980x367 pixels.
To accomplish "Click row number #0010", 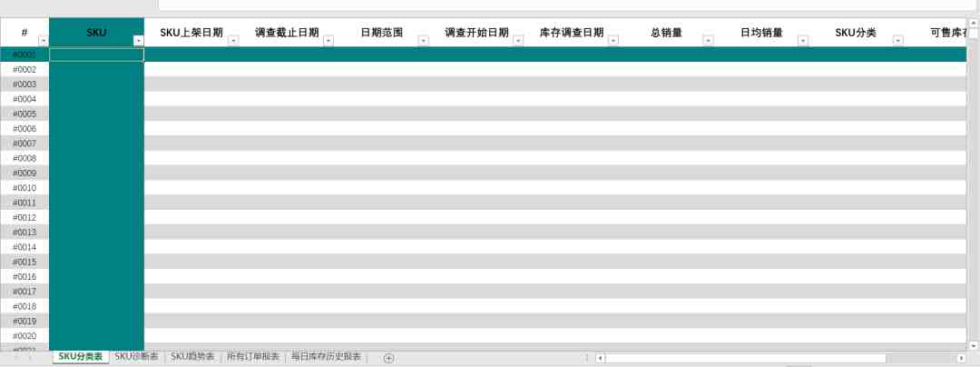I will 24,187.
